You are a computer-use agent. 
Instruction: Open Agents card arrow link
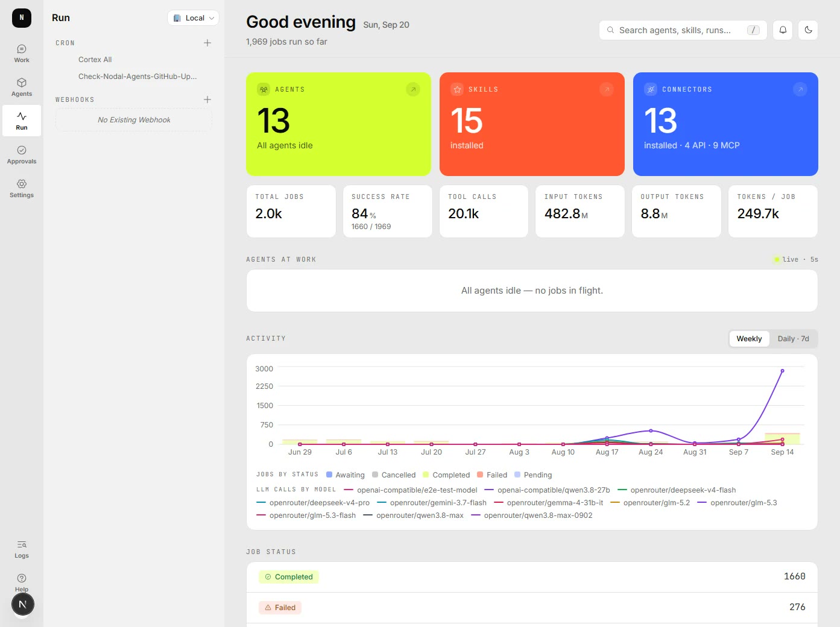[x=413, y=89]
